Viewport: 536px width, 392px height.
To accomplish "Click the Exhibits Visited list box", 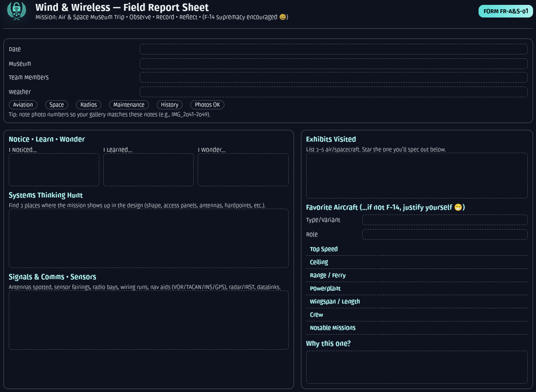I will point(417,175).
